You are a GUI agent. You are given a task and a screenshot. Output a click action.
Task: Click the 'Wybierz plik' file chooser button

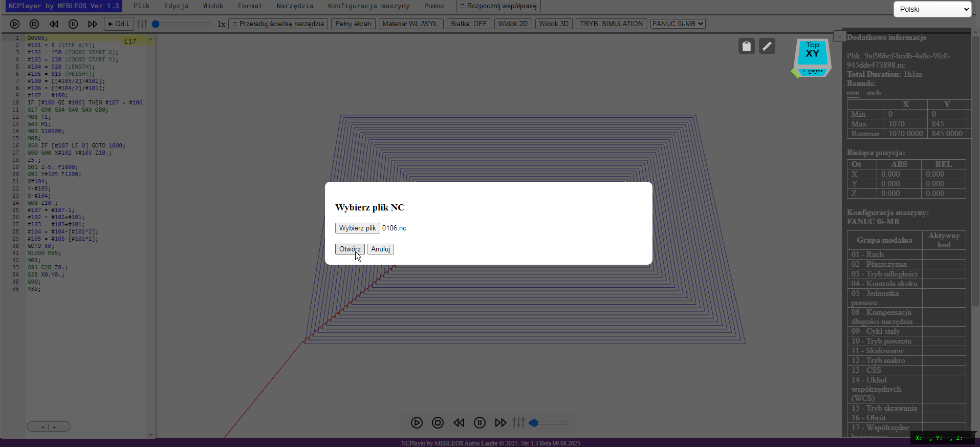coord(358,228)
